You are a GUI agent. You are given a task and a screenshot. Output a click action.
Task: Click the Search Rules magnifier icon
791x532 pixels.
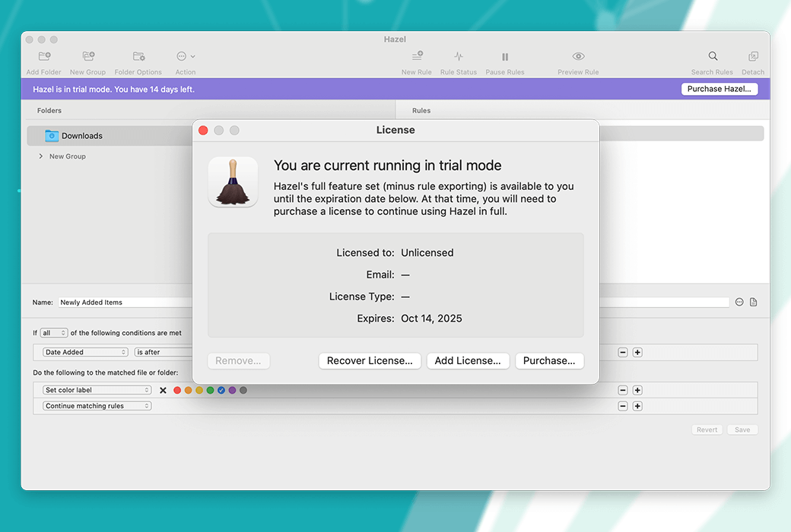[x=713, y=57]
